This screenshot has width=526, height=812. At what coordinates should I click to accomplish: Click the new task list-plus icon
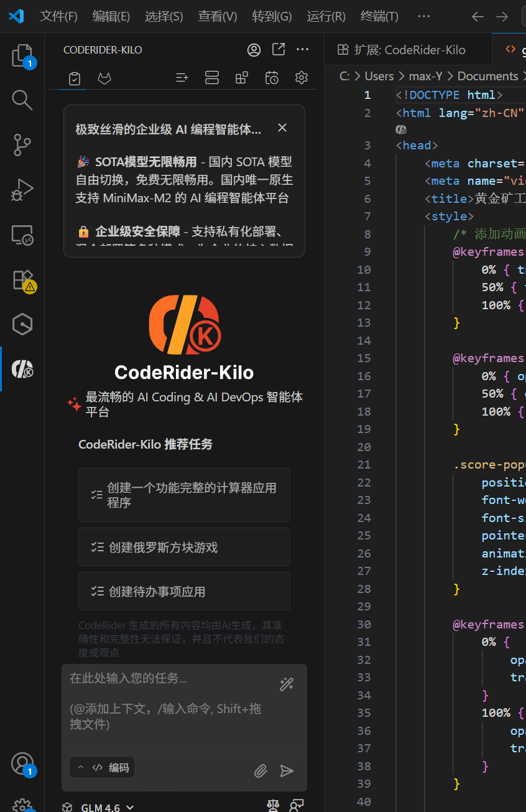click(182, 78)
